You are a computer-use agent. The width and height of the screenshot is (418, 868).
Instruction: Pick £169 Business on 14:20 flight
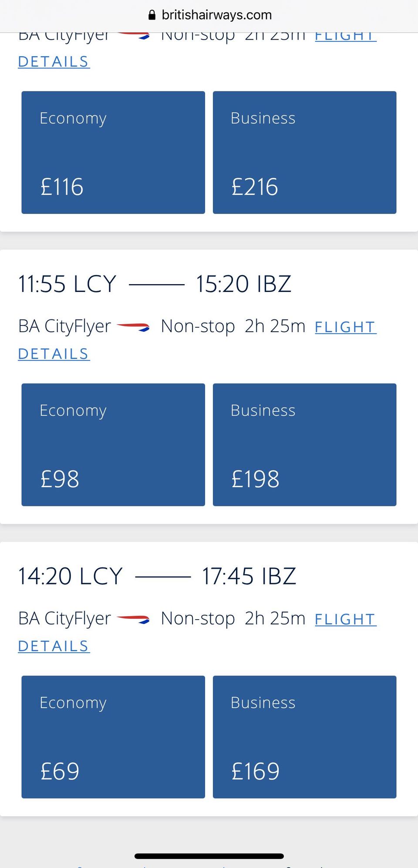[x=304, y=737]
